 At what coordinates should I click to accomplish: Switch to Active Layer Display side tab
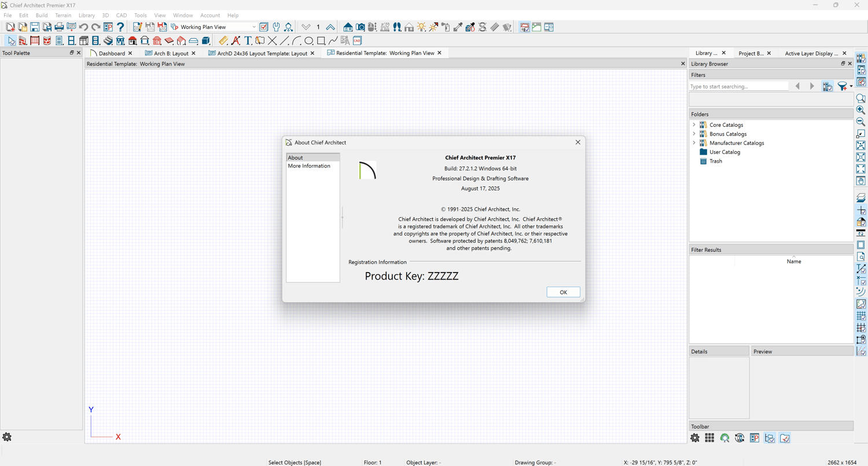[811, 53]
